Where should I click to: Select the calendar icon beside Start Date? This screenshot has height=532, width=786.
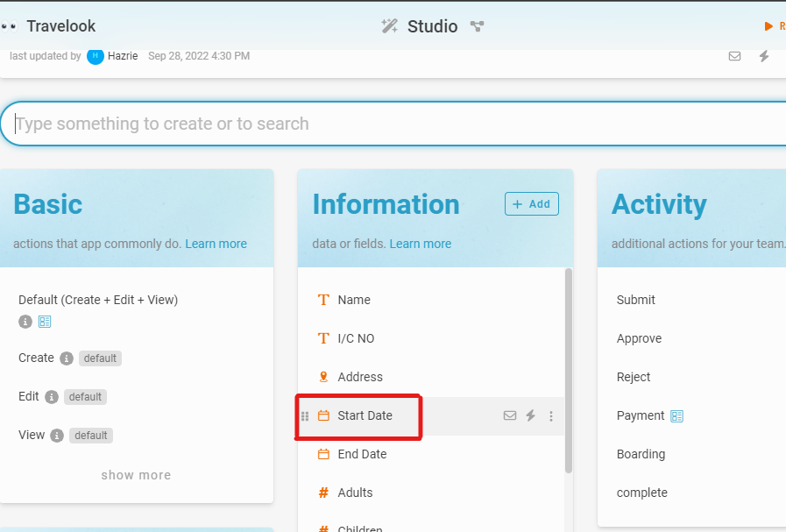(322, 415)
